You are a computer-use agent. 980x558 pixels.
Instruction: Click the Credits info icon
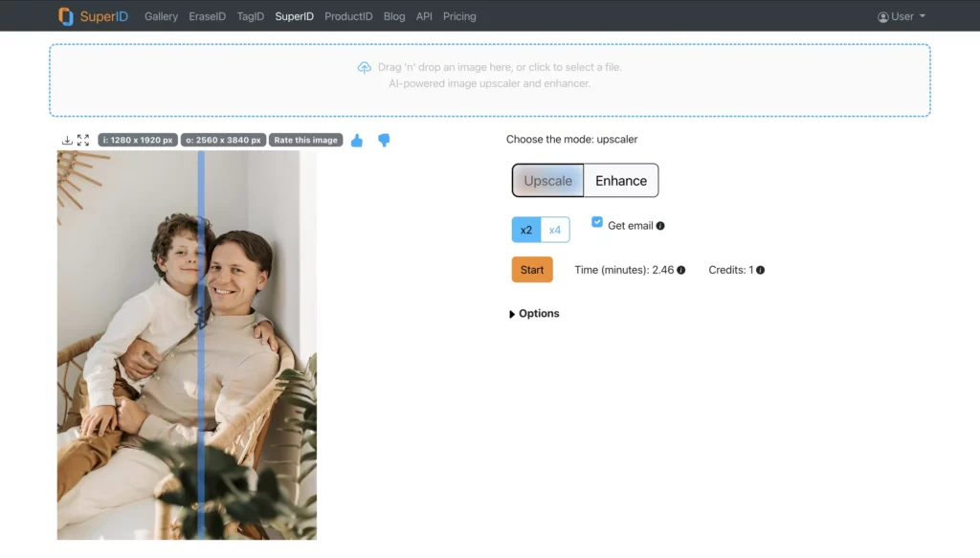760,270
